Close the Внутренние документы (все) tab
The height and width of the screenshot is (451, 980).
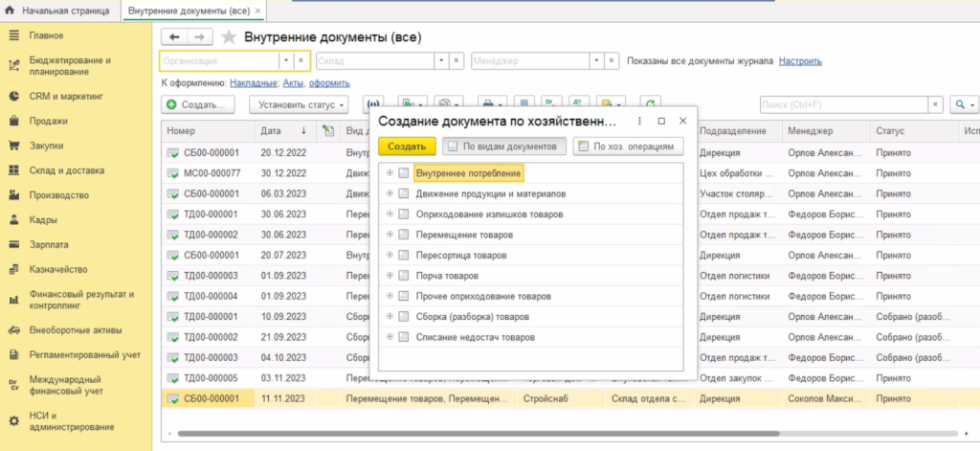click(257, 10)
